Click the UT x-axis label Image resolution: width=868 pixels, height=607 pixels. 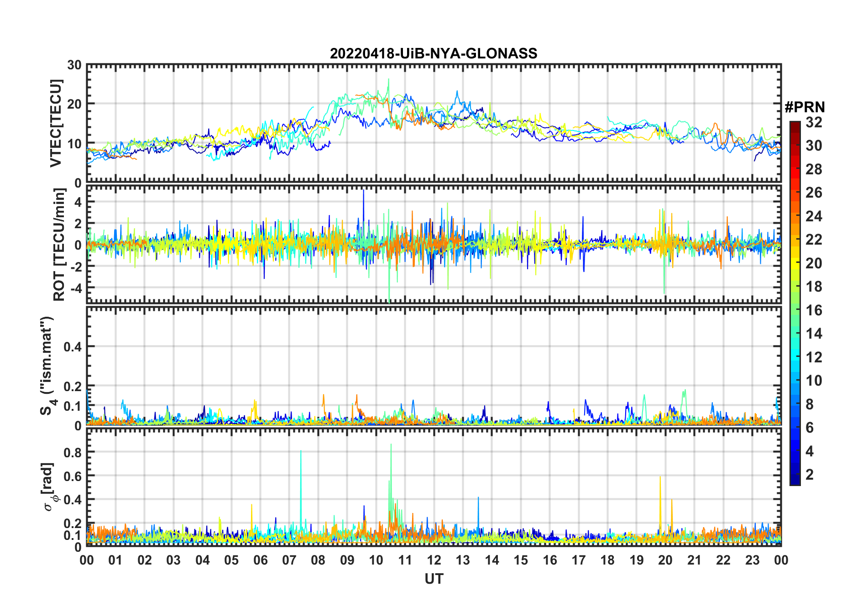tap(434, 579)
